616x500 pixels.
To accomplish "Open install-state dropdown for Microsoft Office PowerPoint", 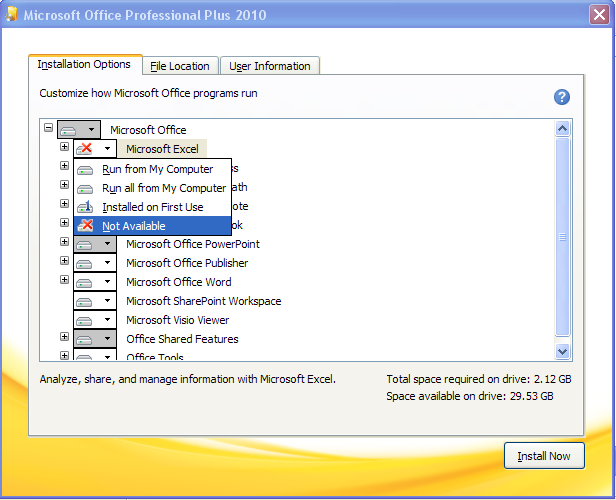I will pos(95,244).
